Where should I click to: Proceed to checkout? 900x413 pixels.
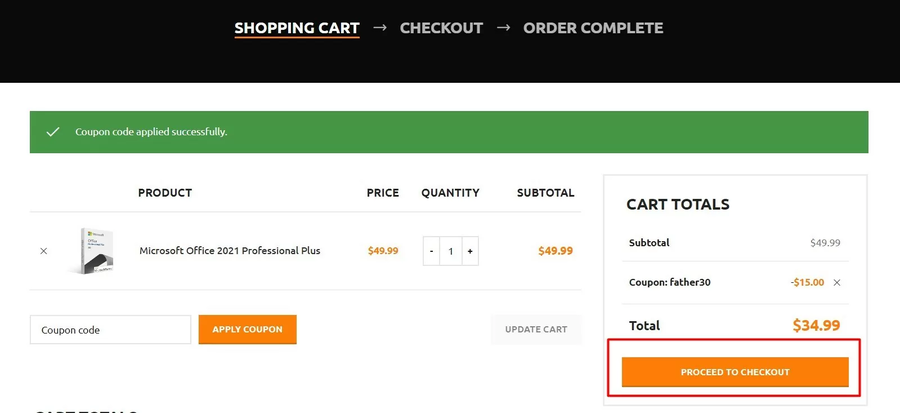(735, 372)
